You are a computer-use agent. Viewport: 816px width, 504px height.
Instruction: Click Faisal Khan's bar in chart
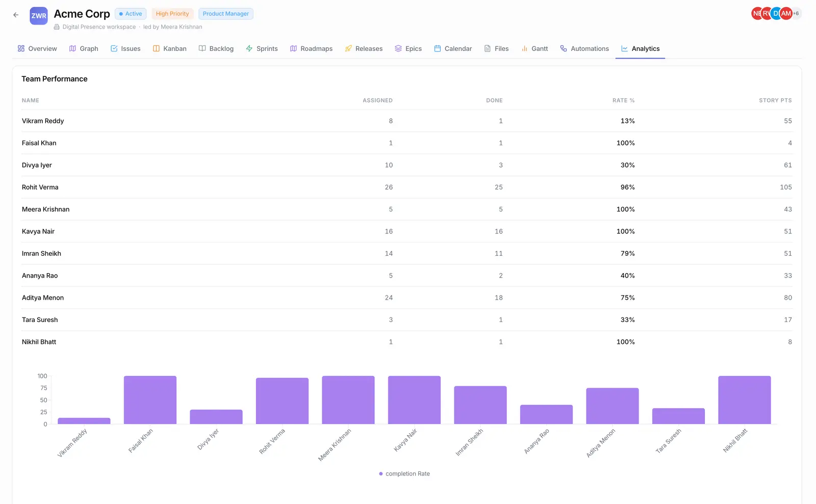click(x=150, y=400)
